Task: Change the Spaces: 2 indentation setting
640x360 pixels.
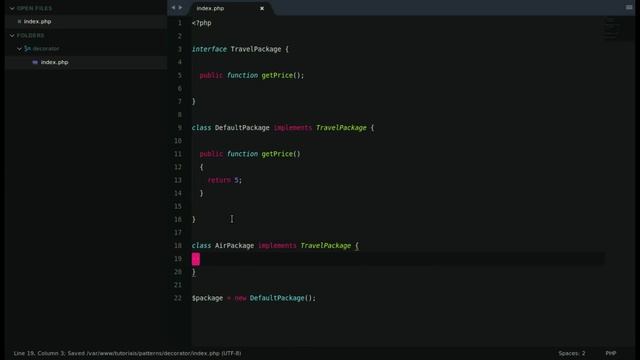Action: 571,353
